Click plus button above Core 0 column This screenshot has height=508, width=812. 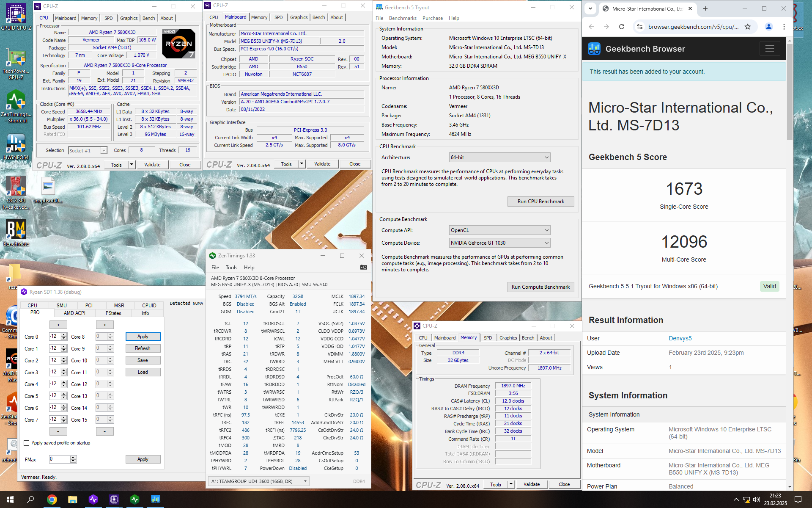click(x=58, y=325)
